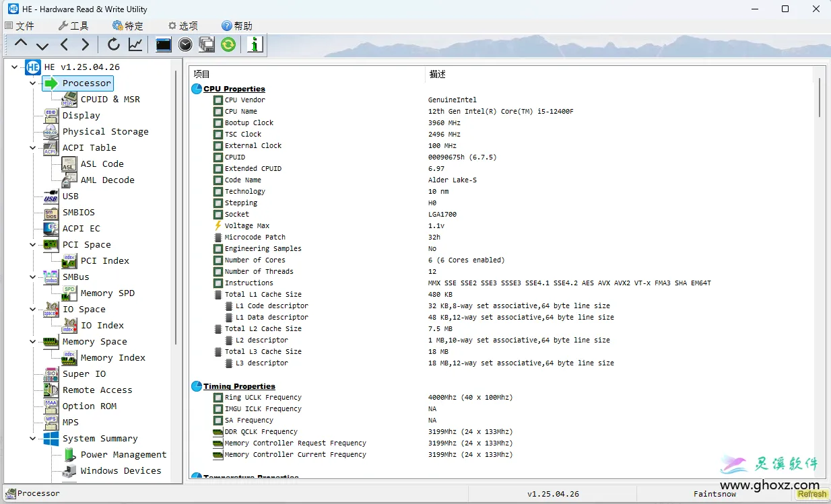Screen dimensions: 831x504
Task: Select the Windows Devices tree item
Action: 121,471
